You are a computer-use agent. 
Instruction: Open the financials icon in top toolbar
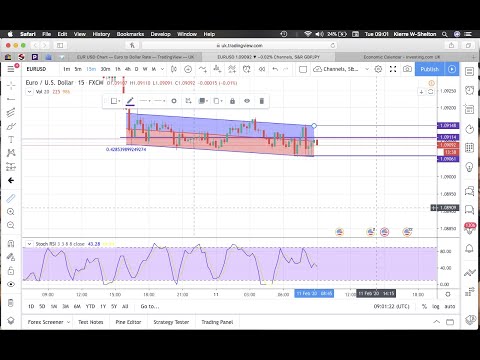pyautogui.click(x=217, y=69)
